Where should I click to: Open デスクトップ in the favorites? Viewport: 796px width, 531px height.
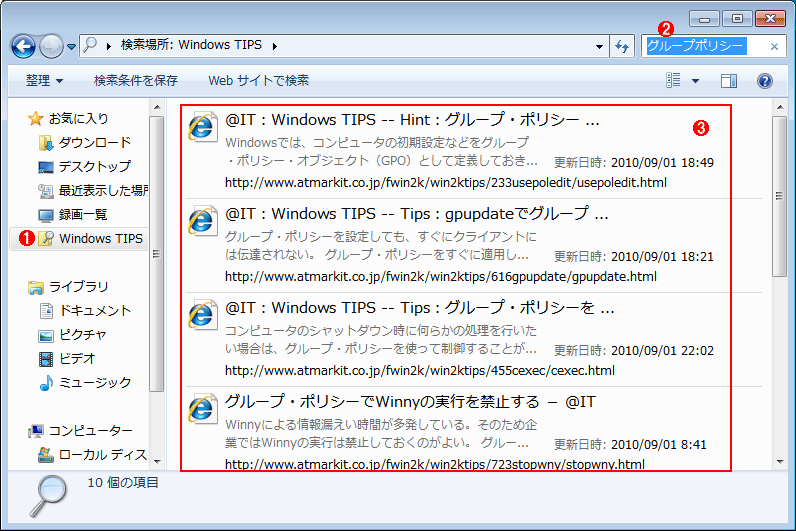tap(94, 167)
